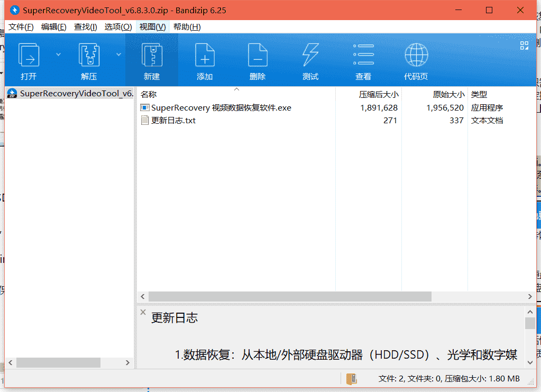Click original size value 1,956,520
The image size is (541, 392).
[x=445, y=108]
